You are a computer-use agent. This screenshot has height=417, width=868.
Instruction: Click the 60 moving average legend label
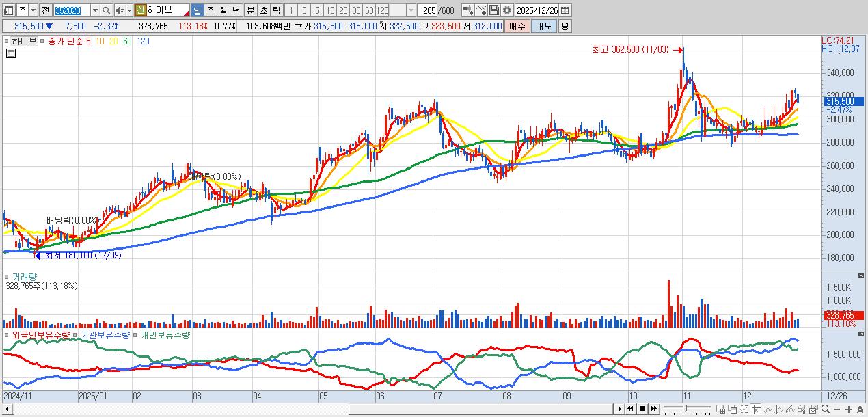(x=127, y=41)
